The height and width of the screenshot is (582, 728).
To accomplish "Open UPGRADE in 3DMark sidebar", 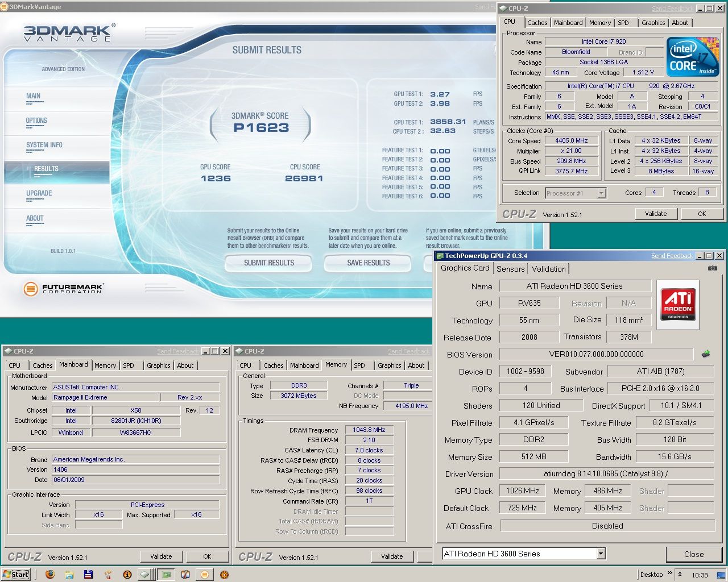I will pos(39,193).
